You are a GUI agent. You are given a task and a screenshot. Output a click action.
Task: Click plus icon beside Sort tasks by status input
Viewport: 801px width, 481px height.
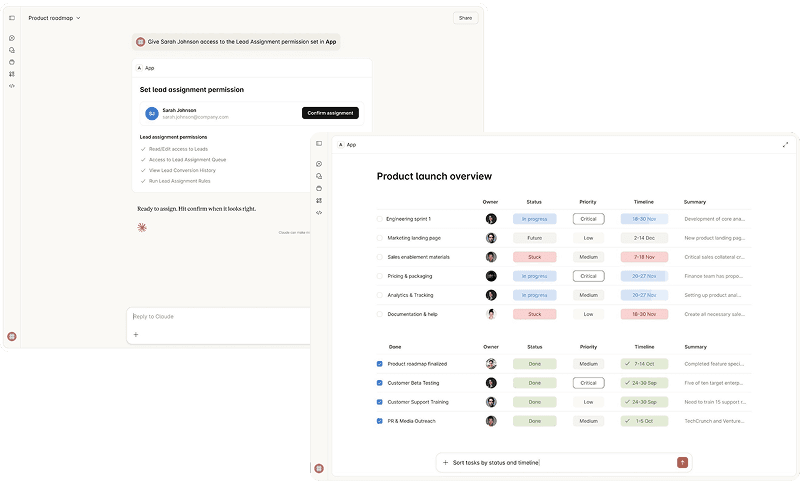click(x=445, y=463)
